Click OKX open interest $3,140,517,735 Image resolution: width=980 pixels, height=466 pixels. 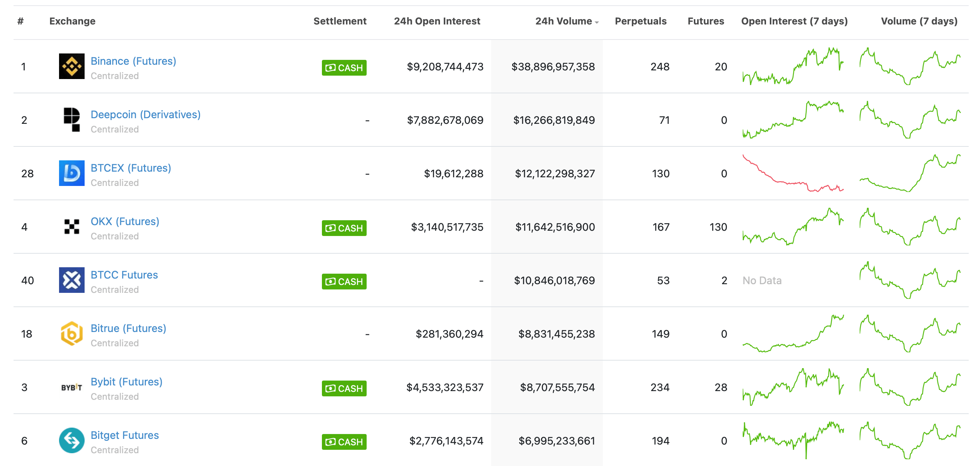pos(447,227)
